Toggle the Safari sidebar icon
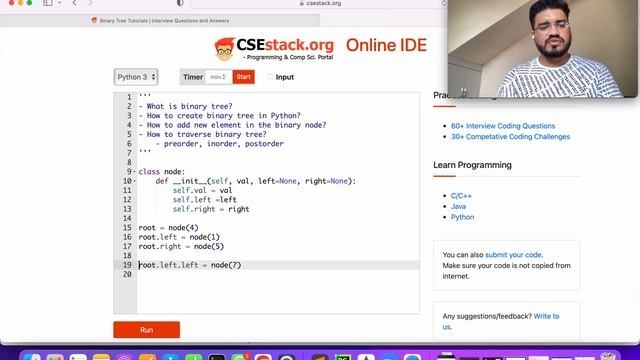The height and width of the screenshot is (360, 640). [x=48, y=3]
